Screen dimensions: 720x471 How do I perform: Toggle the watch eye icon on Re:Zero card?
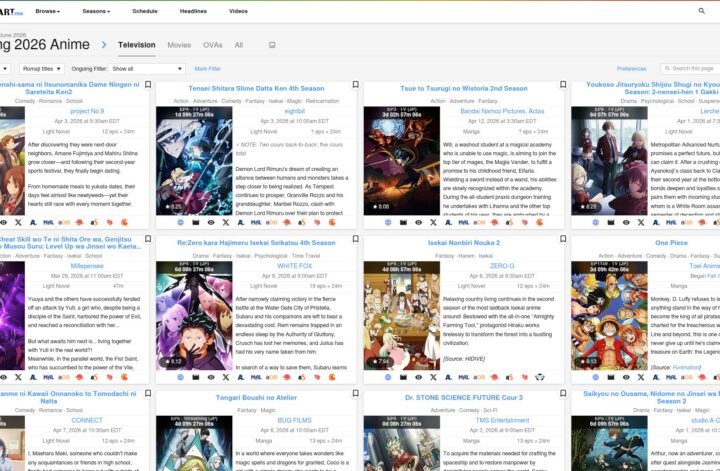[212, 377]
